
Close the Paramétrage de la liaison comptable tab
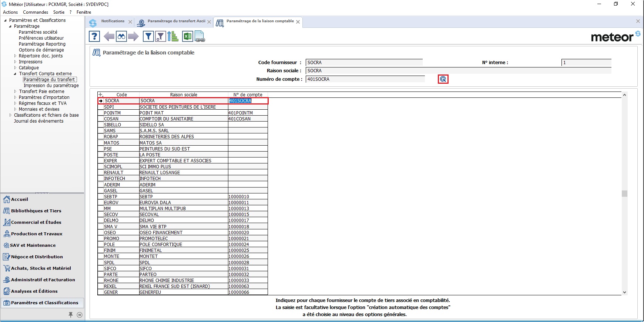298,22
